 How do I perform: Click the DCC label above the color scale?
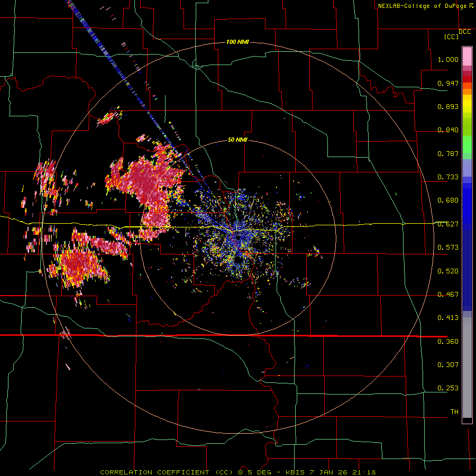pyautogui.click(x=464, y=32)
